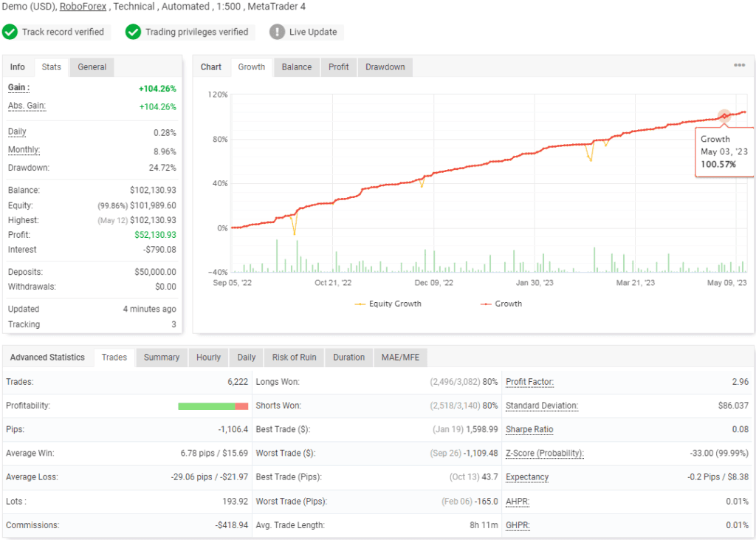This screenshot has height=540, width=756.
Task: Switch to the Balance chart tab
Action: pos(296,66)
